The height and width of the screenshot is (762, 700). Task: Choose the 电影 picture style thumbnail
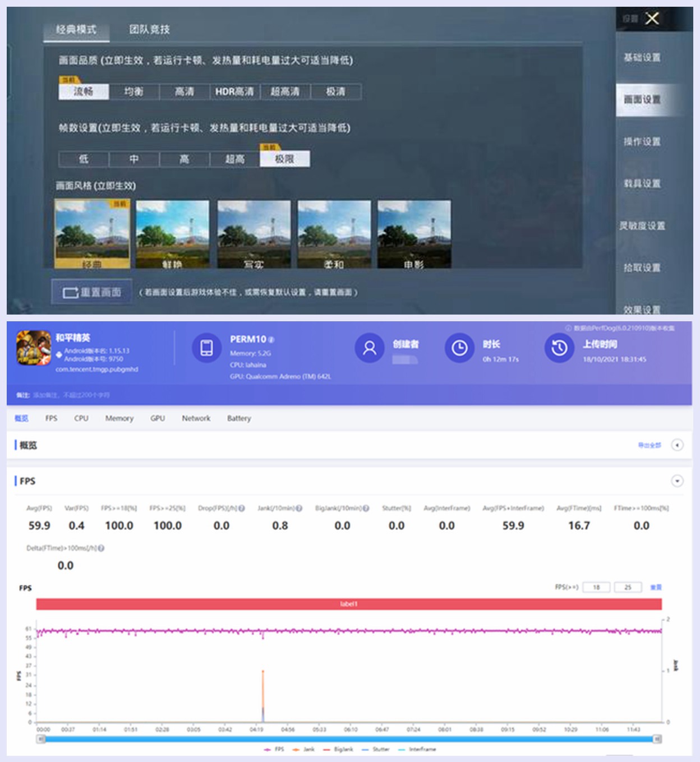pos(415,234)
